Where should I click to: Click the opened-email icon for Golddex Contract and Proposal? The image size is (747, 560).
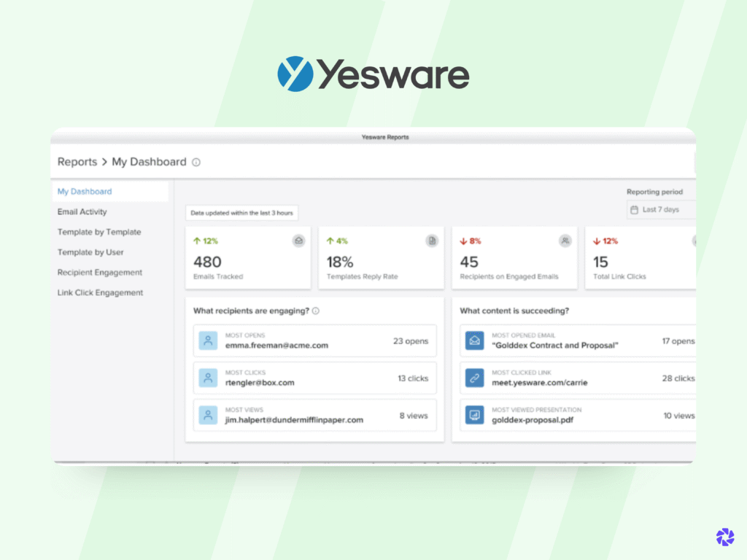point(474,340)
